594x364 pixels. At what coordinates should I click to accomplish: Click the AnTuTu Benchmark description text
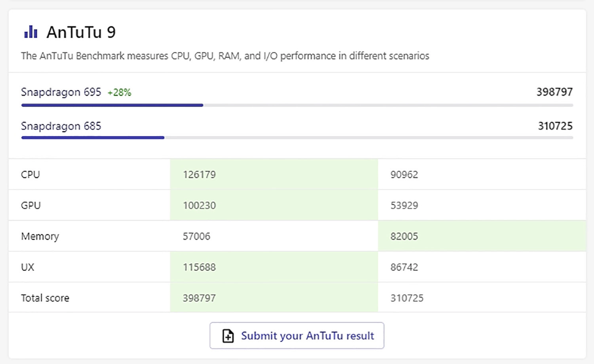225,56
